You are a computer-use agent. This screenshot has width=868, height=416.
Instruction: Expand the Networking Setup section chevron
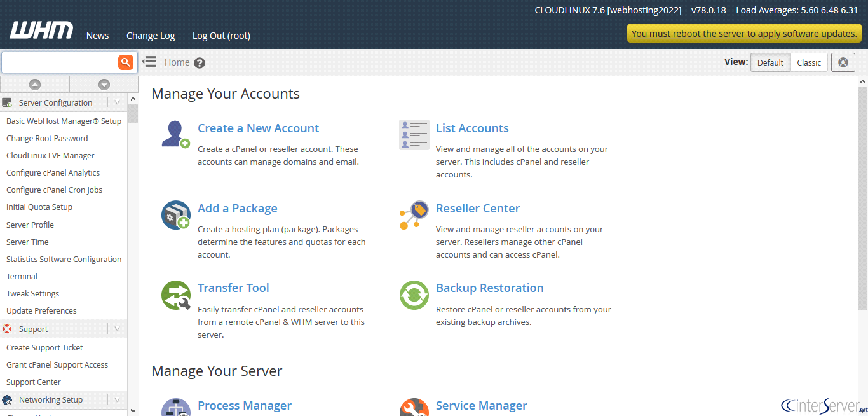pyautogui.click(x=117, y=399)
